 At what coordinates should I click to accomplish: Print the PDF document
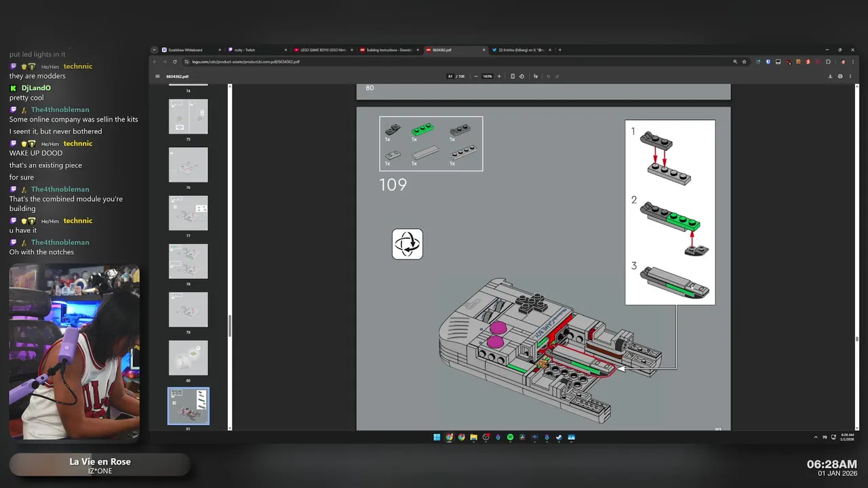tap(840, 77)
